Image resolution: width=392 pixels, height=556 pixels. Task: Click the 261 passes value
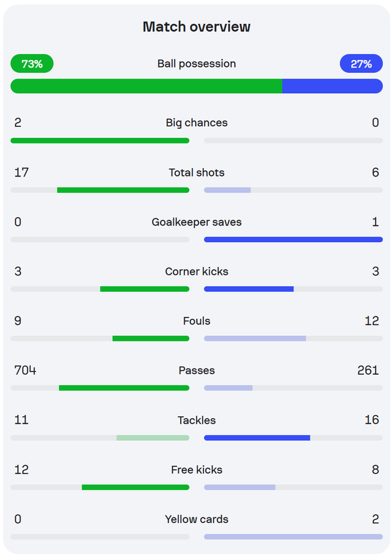point(368,370)
